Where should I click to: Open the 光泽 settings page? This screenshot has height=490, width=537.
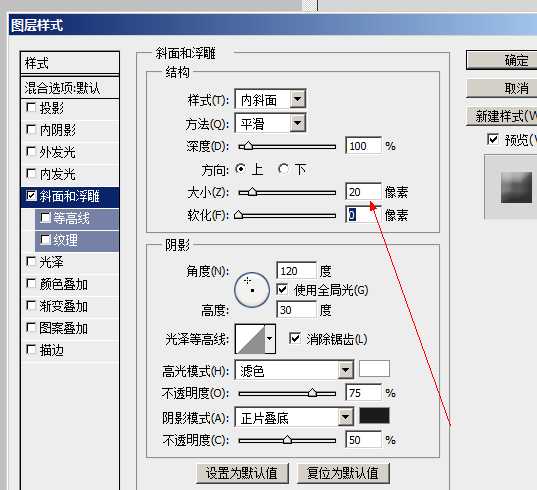click(51, 262)
